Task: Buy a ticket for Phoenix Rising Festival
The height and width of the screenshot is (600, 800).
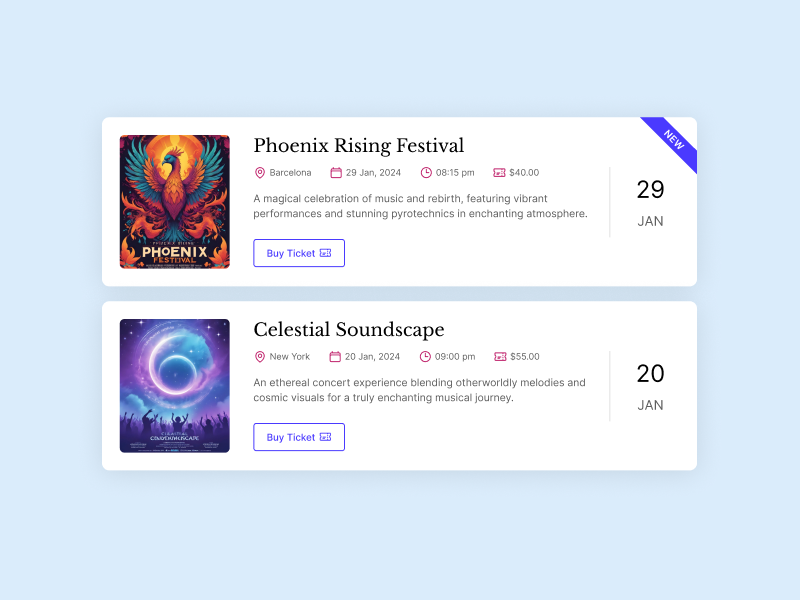Action: [299, 253]
